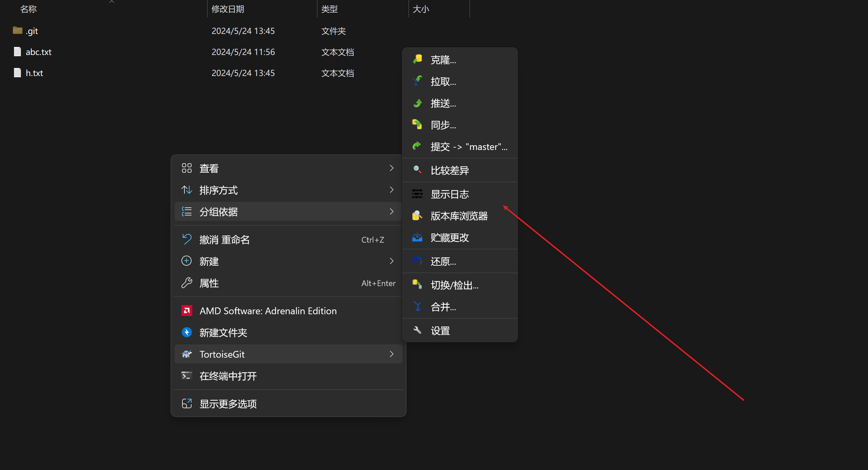
Task: Click the Show log (显示日志) icon
Action: pos(417,194)
